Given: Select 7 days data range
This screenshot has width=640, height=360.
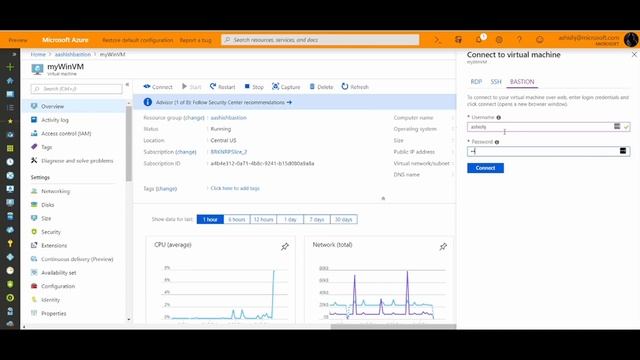Looking at the screenshot, I should click(317, 220).
